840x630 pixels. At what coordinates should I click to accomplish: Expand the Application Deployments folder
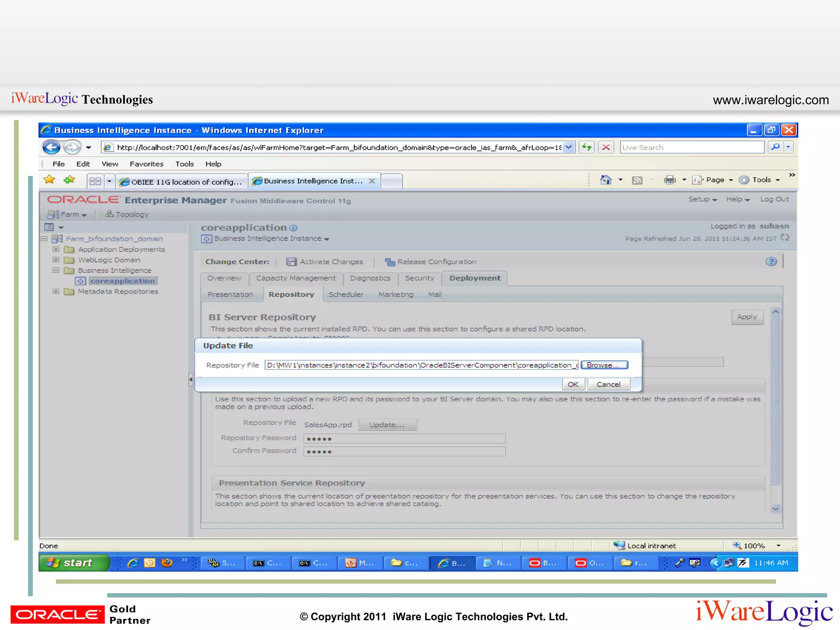click(x=56, y=249)
